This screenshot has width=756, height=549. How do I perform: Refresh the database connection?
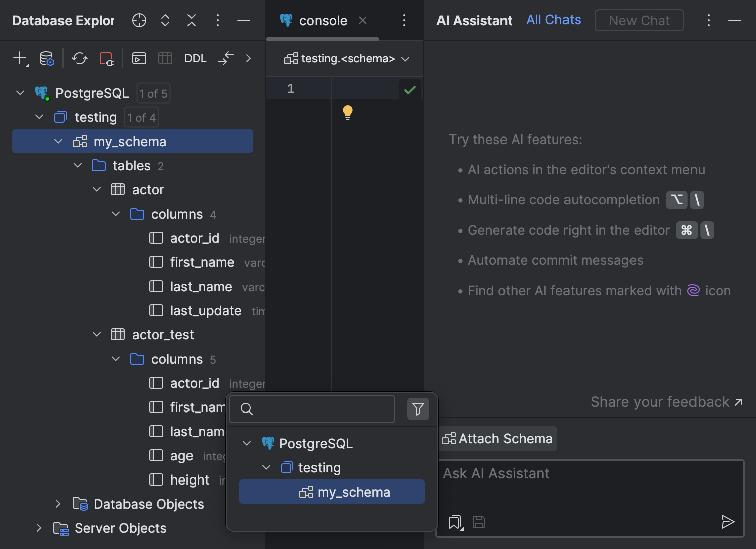coord(79,58)
